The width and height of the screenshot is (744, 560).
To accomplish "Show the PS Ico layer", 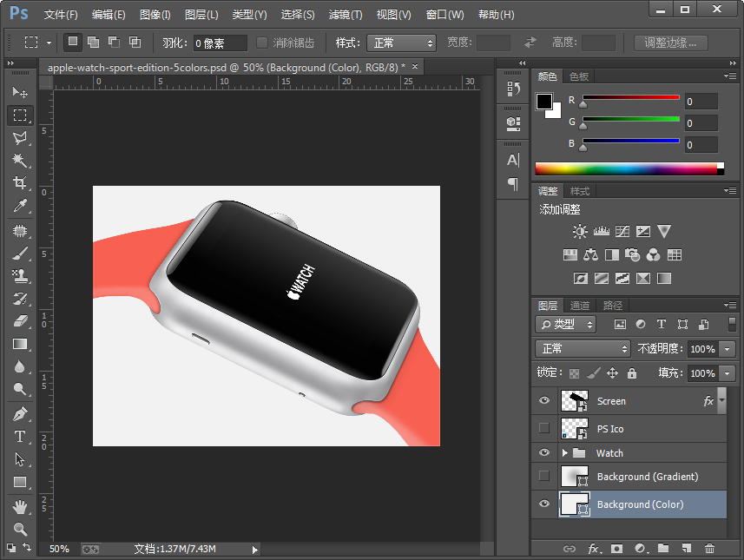I will [x=544, y=429].
